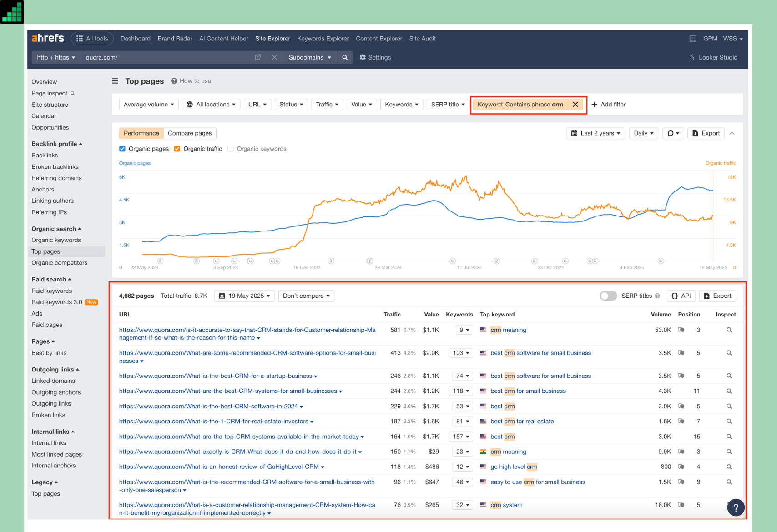Open Organic keywords in sidebar
Image resolution: width=777 pixels, height=532 pixels.
[x=56, y=240]
